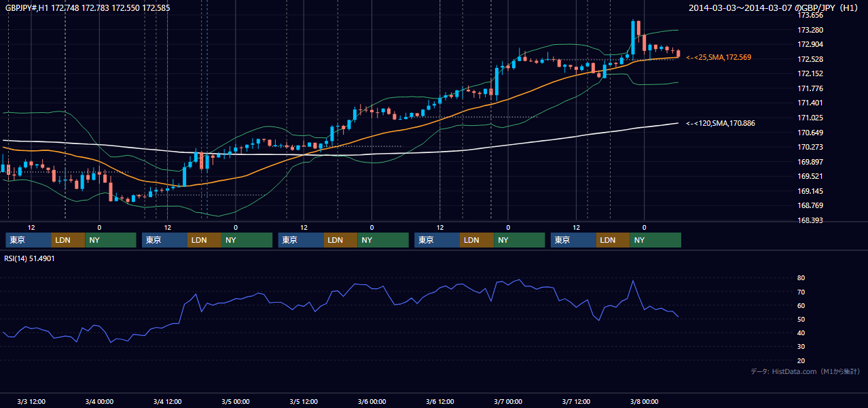The height and width of the screenshot is (408, 868).
Task: Click the RSI axis value 70
Action: (801, 292)
